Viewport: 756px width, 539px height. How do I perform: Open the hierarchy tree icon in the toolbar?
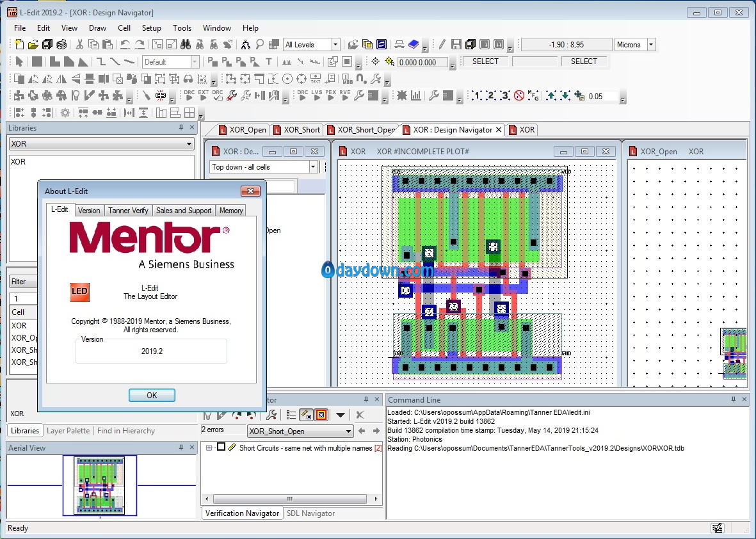click(x=246, y=45)
